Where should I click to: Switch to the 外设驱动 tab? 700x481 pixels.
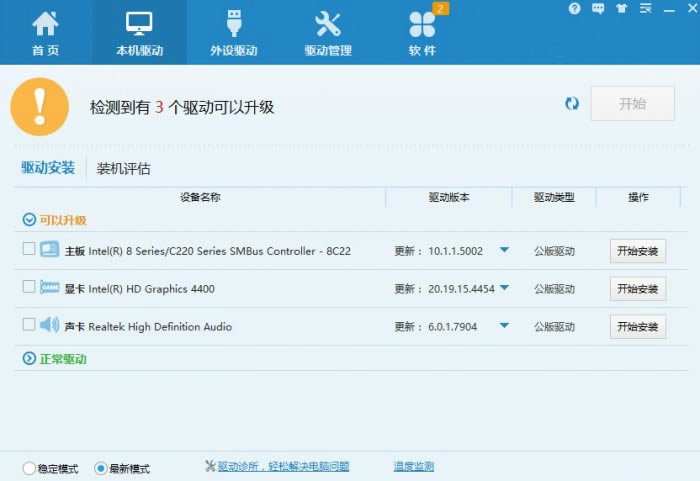pyautogui.click(x=233, y=33)
